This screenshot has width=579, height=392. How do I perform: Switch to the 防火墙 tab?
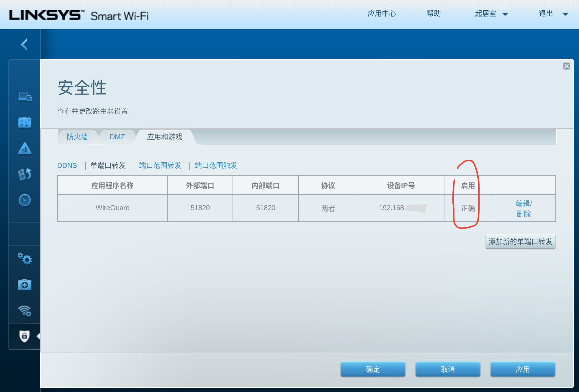point(77,137)
